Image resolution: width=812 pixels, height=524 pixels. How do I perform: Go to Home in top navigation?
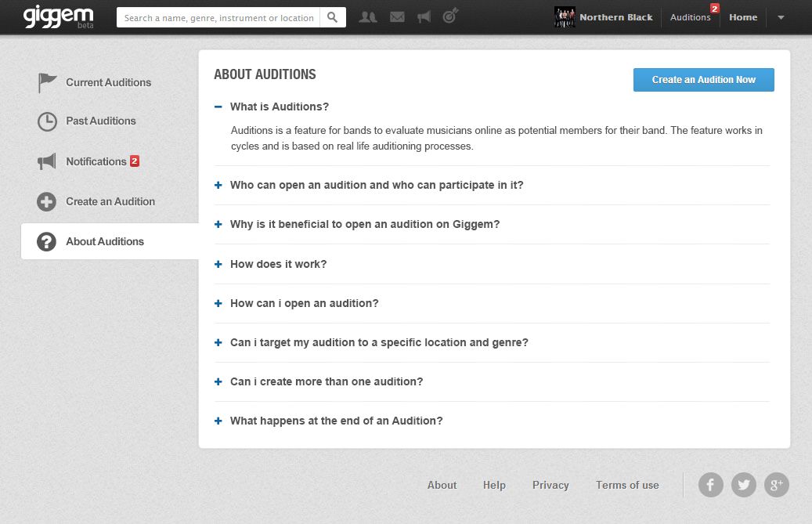(x=743, y=17)
